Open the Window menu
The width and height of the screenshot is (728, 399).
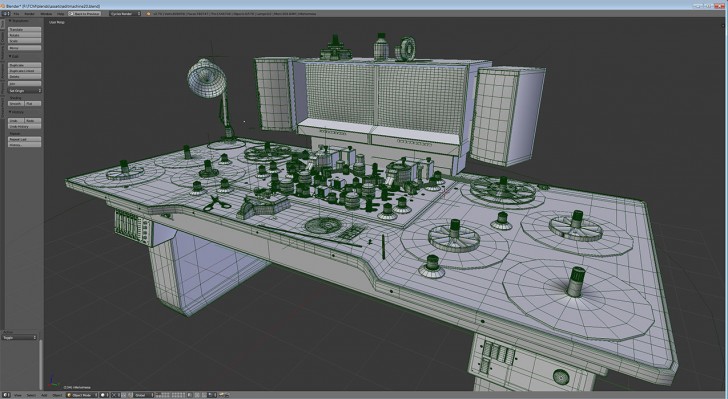[x=46, y=13]
